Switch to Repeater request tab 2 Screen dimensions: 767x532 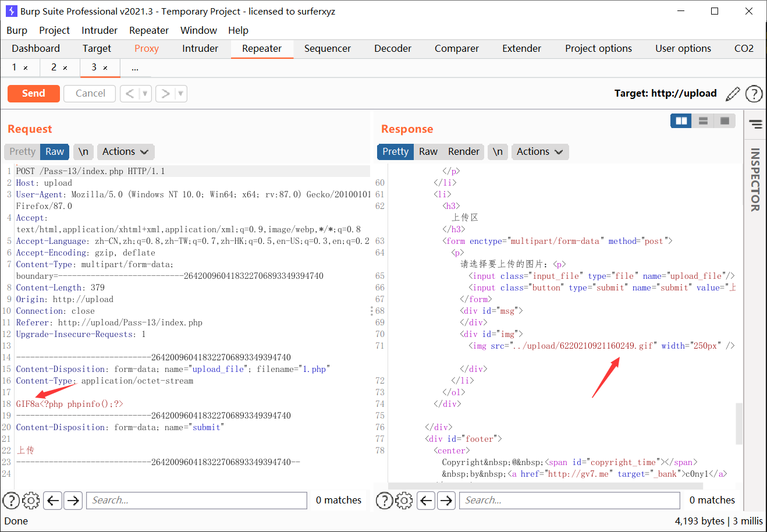[x=54, y=68]
